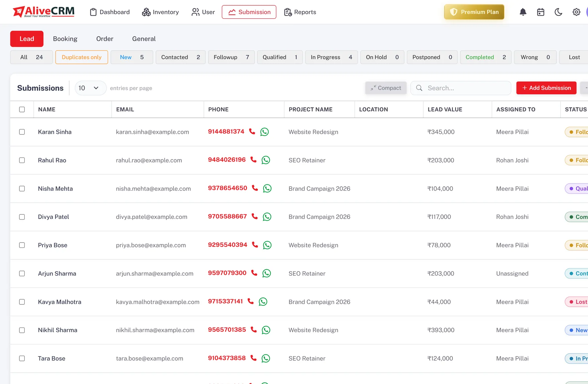Filter by Contacted status
Screen dimensions: 588x384
click(180, 57)
